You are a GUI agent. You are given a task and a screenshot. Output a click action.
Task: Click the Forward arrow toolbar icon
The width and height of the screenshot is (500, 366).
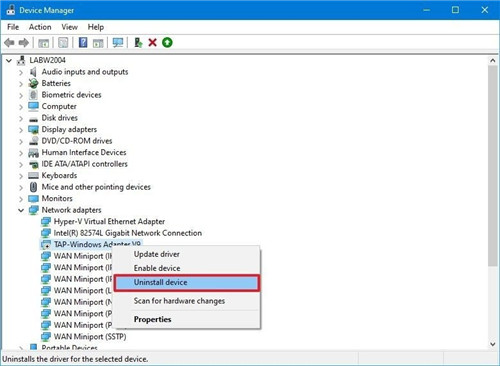[24, 43]
